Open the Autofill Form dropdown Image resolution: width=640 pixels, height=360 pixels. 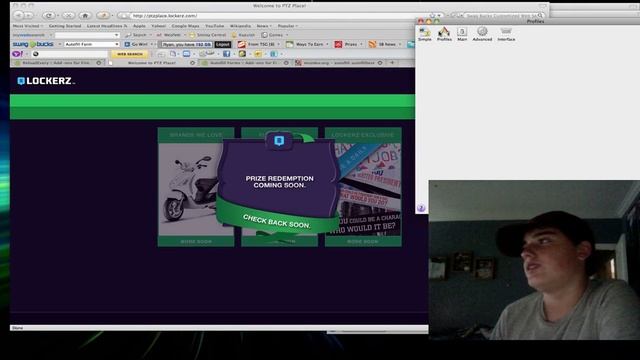pyautogui.click(x=91, y=44)
